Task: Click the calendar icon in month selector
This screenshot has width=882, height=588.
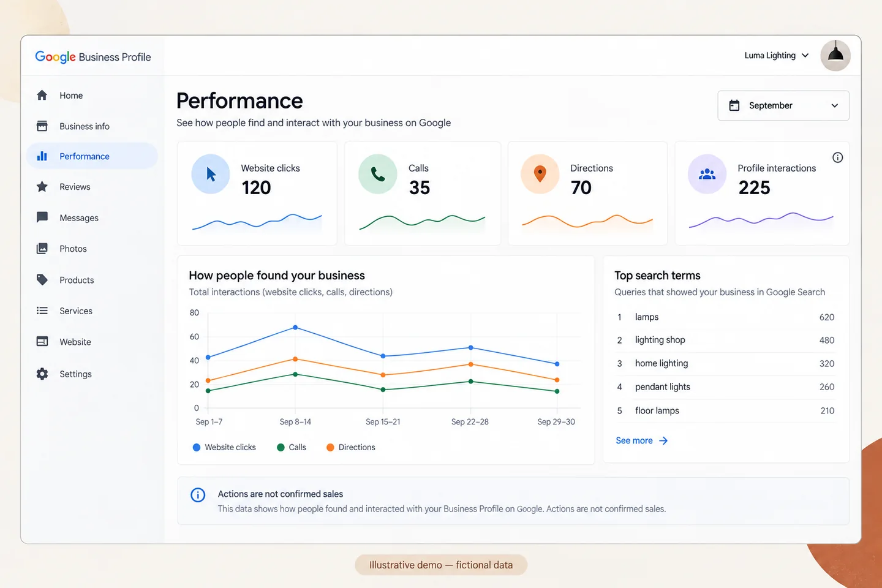Action: click(x=734, y=105)
